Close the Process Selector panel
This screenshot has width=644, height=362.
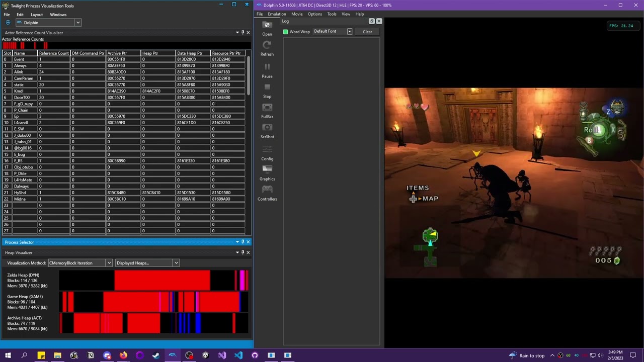248,242
